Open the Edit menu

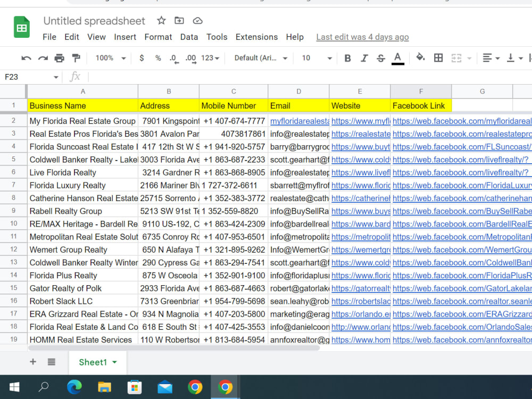(x=72, y=37)
